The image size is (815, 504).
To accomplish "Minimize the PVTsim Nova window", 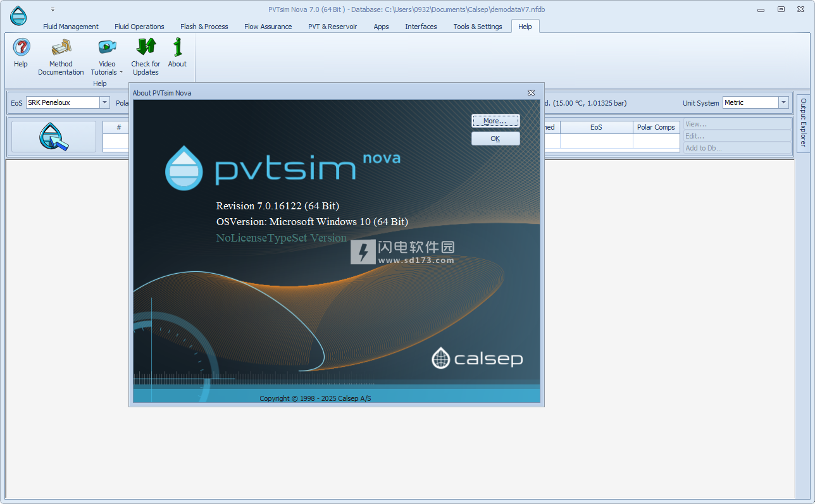I will [x=762, y=9].
